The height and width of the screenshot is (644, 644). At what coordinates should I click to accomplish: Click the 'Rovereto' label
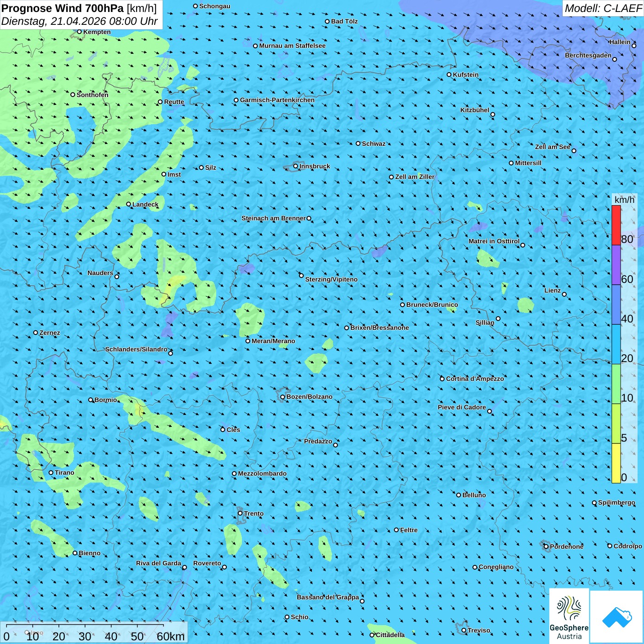207,563
